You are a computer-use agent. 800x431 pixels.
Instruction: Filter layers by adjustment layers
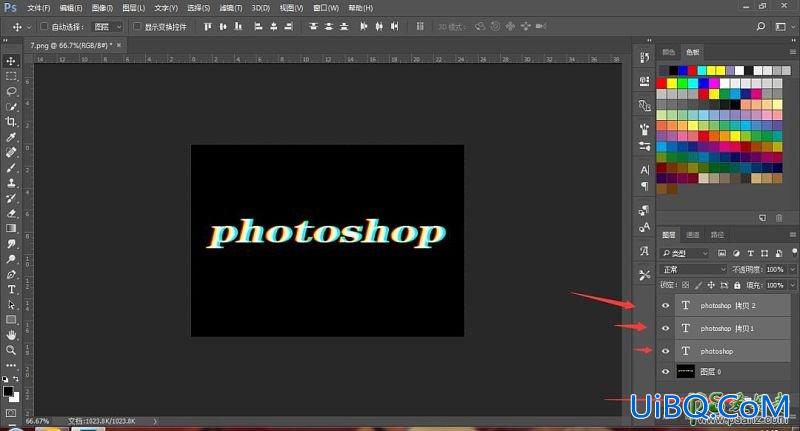click(x=736, y=253)
